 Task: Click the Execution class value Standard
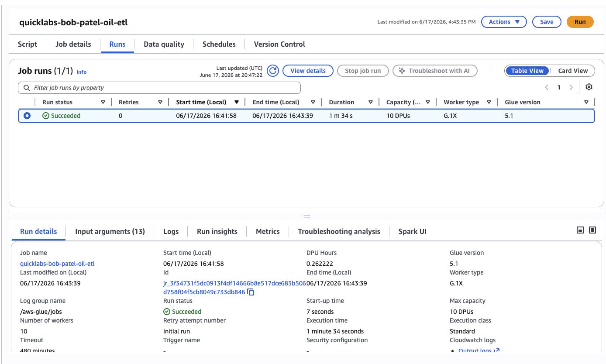pos(462,331)
